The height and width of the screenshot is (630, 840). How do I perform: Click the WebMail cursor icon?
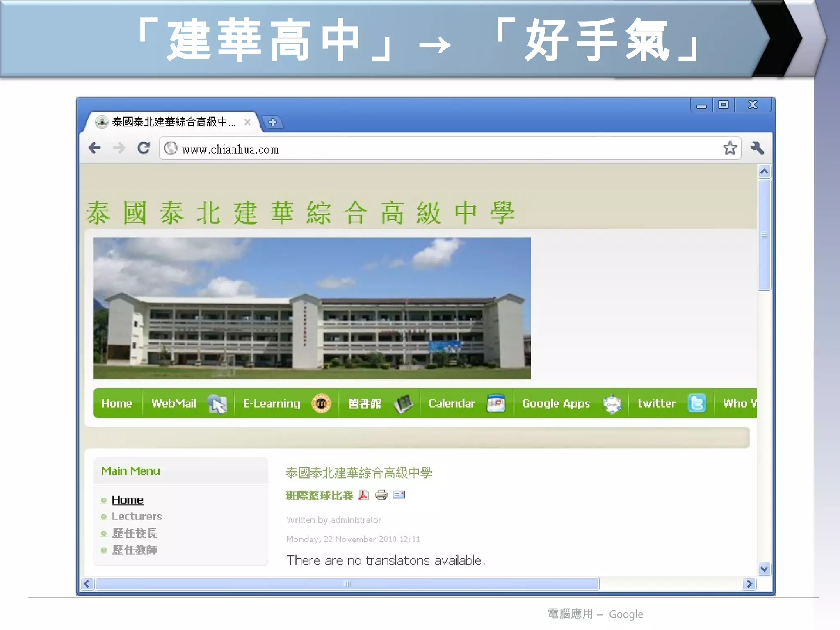coord(217,404)
